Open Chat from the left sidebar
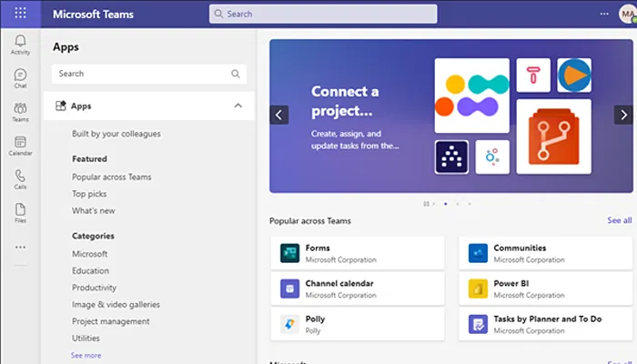 pyautogui.click(x=20, y=78)
